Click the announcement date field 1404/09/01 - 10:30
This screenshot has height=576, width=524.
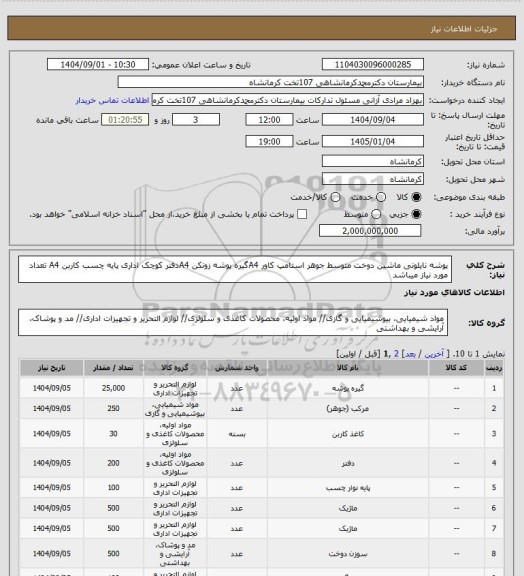coord(98,64)
